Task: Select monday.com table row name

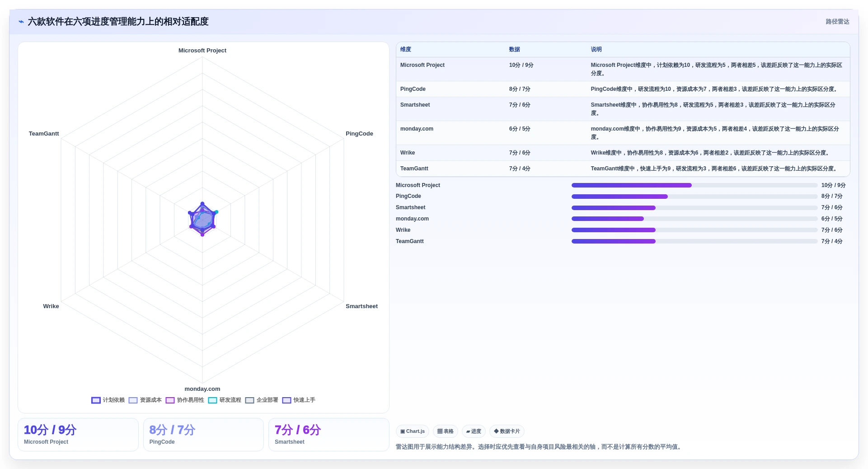Action: pyautogui.click(x=417, y=129)
